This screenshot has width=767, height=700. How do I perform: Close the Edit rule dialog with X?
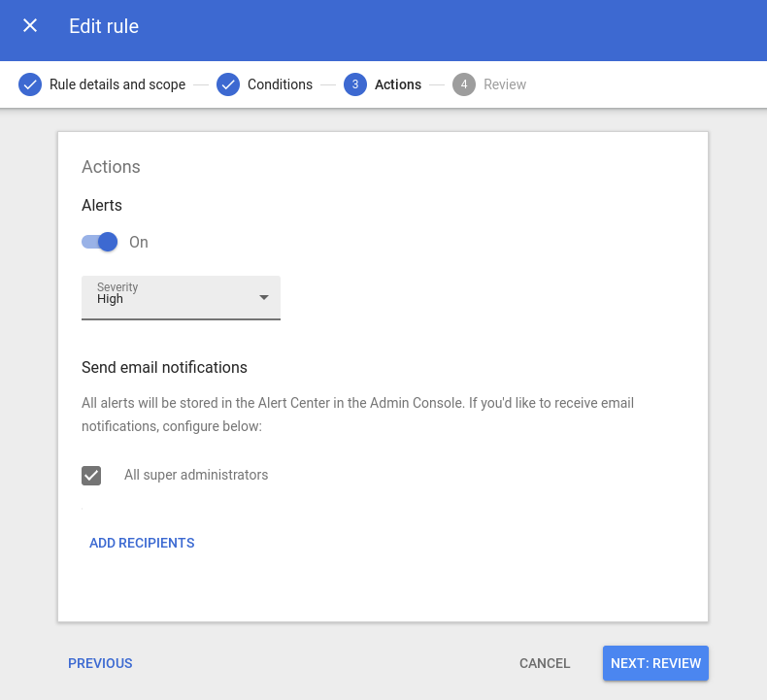(30, 25)
